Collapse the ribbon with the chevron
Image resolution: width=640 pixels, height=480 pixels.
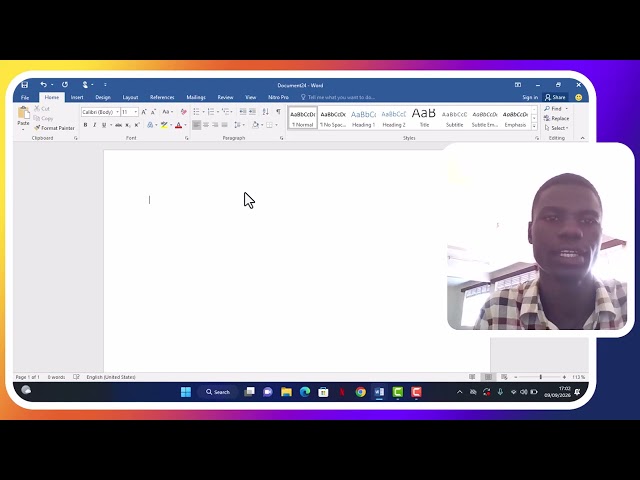click(x=582, y=138)
